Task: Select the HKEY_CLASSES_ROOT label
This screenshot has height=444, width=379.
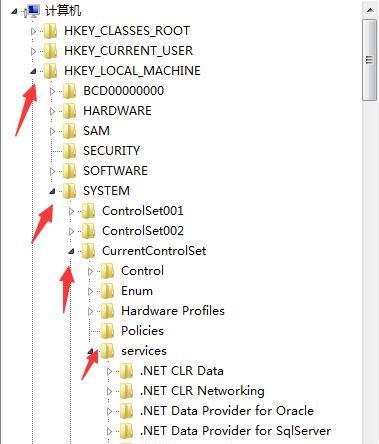Action: (x=127, y=31)
